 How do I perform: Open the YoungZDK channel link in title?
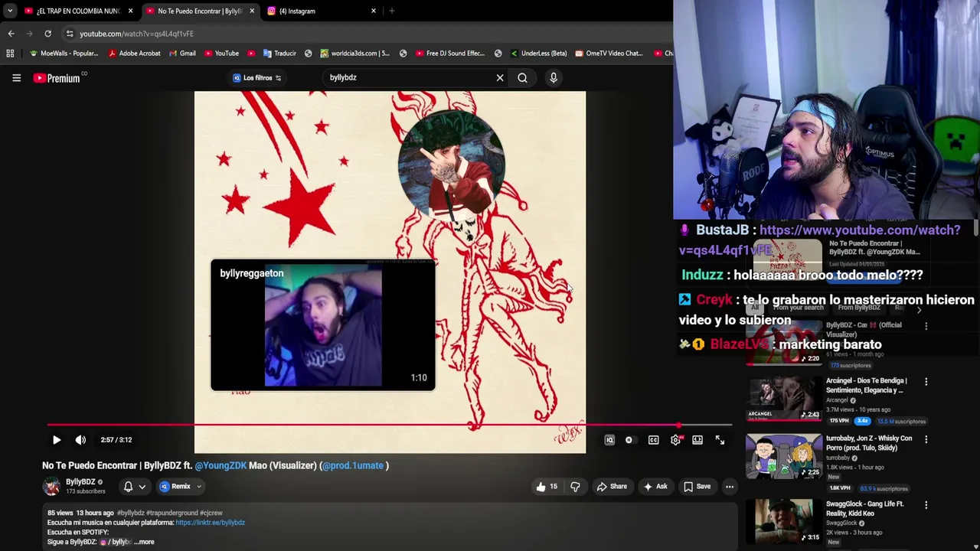pos(220,465)
